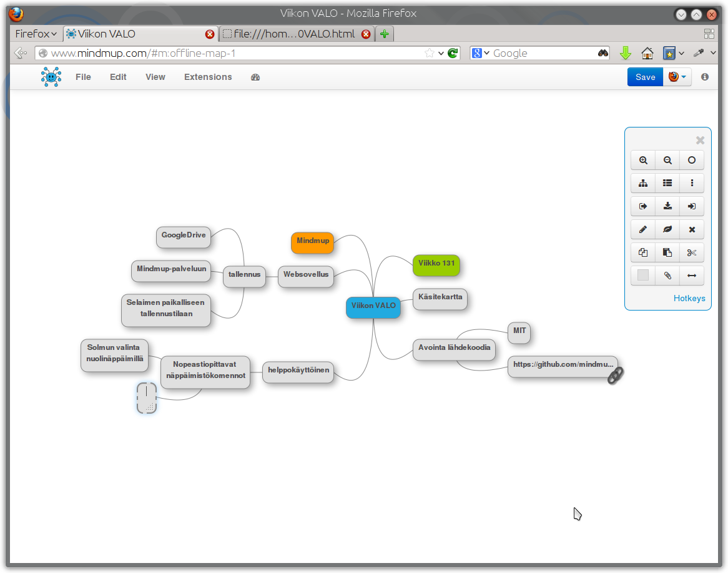Expand the save location dropdown beside Save
This screenshot has width=728, height=573.
(677, 77)
